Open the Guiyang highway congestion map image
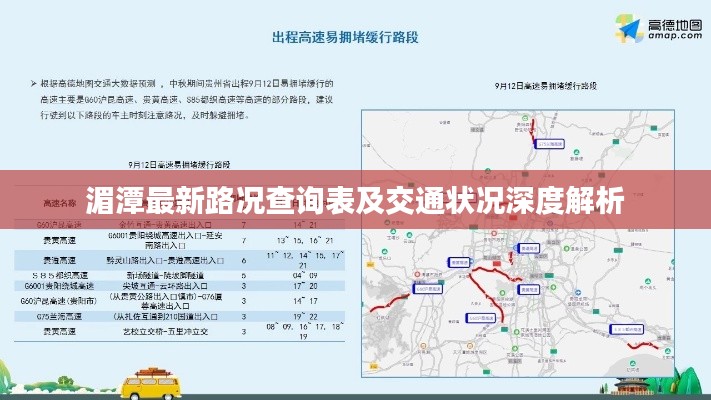The height and width of the screenshot is (400, 711). point(518,244)
